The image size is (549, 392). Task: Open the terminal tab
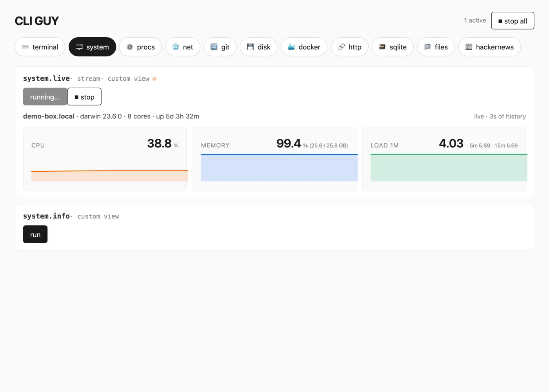tap(40, 47)
